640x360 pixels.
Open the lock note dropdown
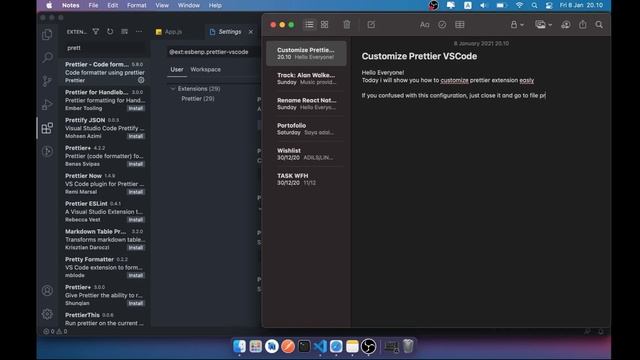[517, 24]
